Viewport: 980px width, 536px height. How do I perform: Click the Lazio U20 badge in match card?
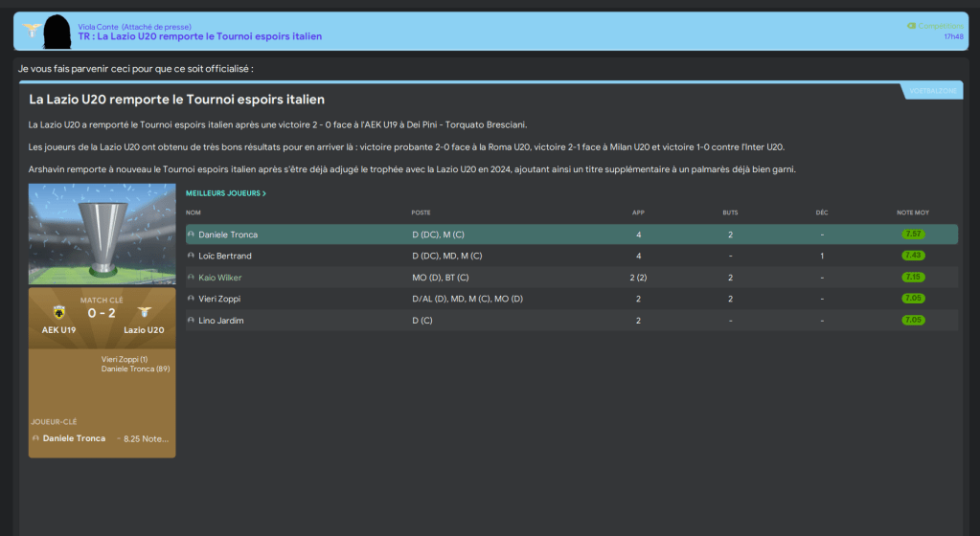click(145, 312)
